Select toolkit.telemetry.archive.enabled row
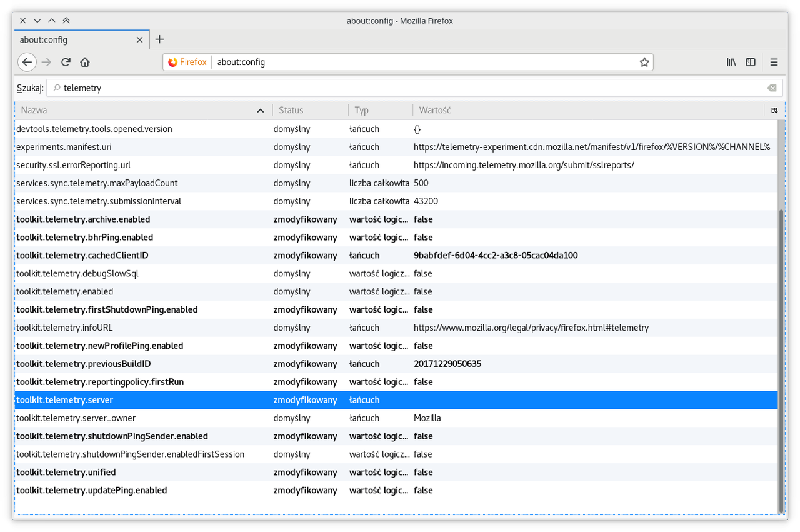 pyautogui.click(x=396, y=219)
